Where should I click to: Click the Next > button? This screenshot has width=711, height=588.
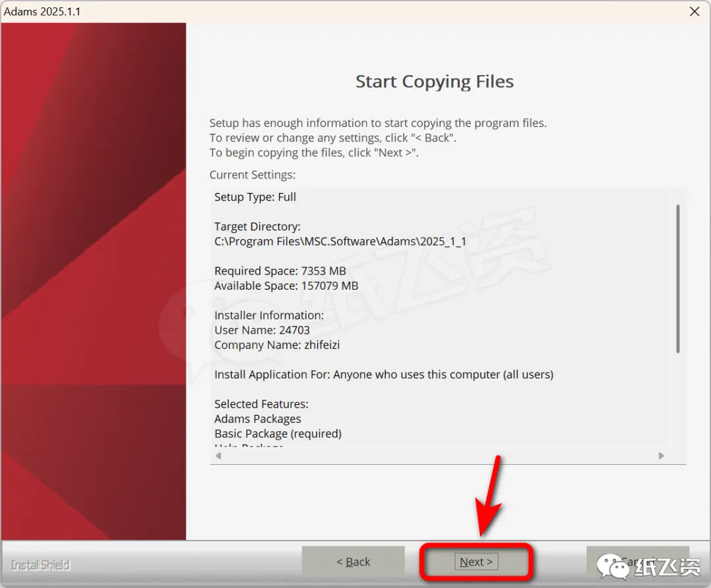(476, 562)
